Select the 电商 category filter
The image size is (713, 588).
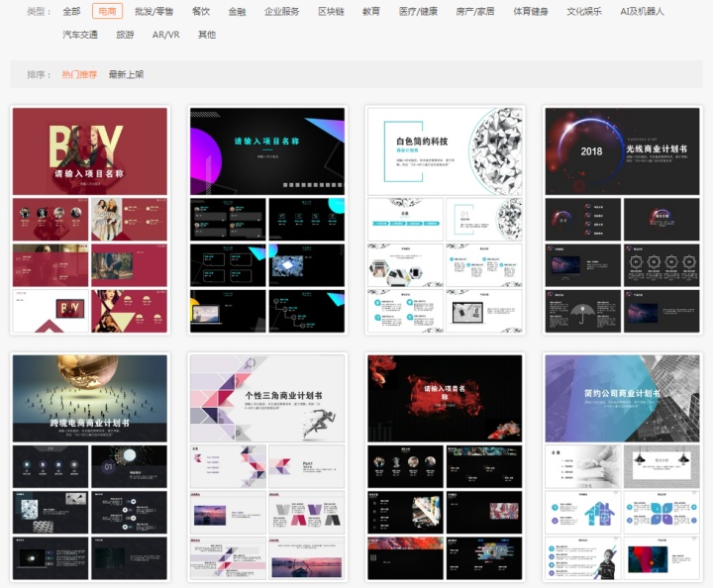click(107, 11)
